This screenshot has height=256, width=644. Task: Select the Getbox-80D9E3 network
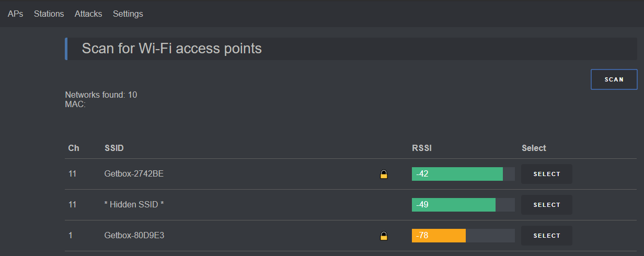point(547,236)
